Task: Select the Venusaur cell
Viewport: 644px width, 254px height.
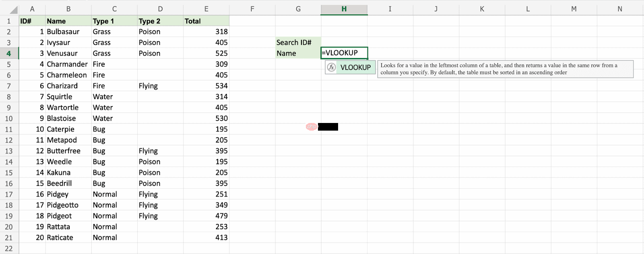Action: tap(68, 53)
